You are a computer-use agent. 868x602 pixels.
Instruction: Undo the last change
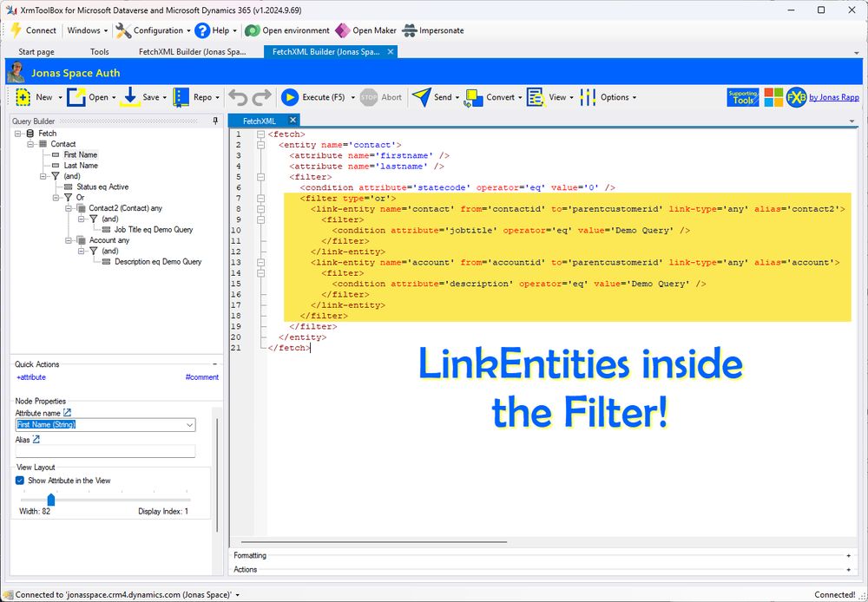[238, 97]
